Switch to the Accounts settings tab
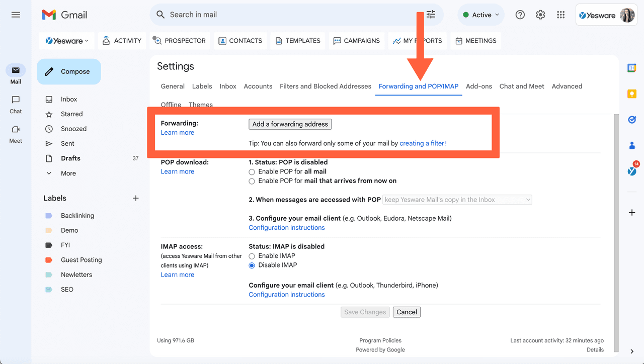644x364 pixels. [x=258, y=86]
